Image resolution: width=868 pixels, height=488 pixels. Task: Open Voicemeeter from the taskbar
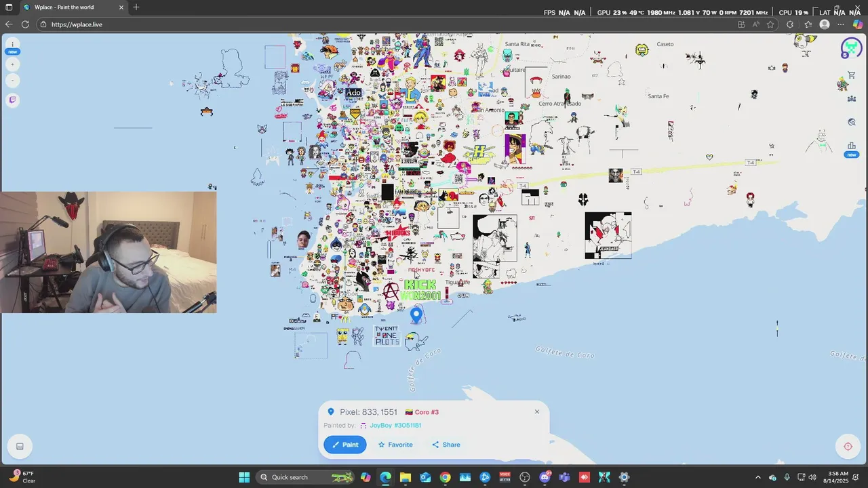[x=505, y=477]
